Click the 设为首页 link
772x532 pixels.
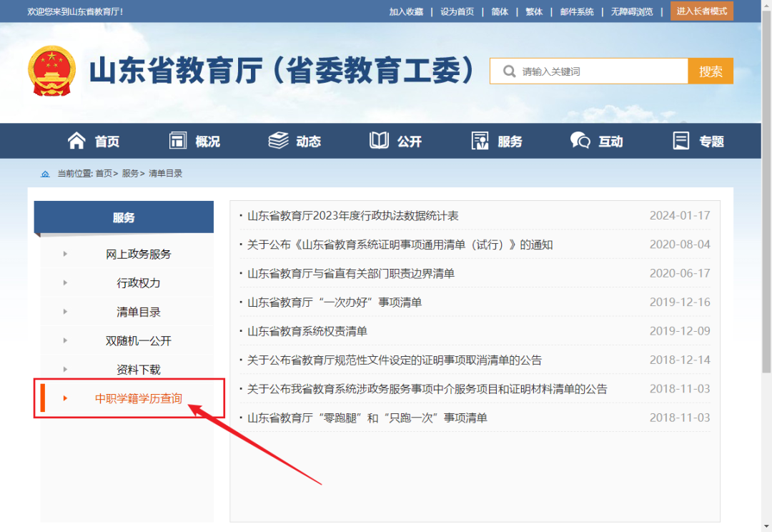[x=457, y=12]
